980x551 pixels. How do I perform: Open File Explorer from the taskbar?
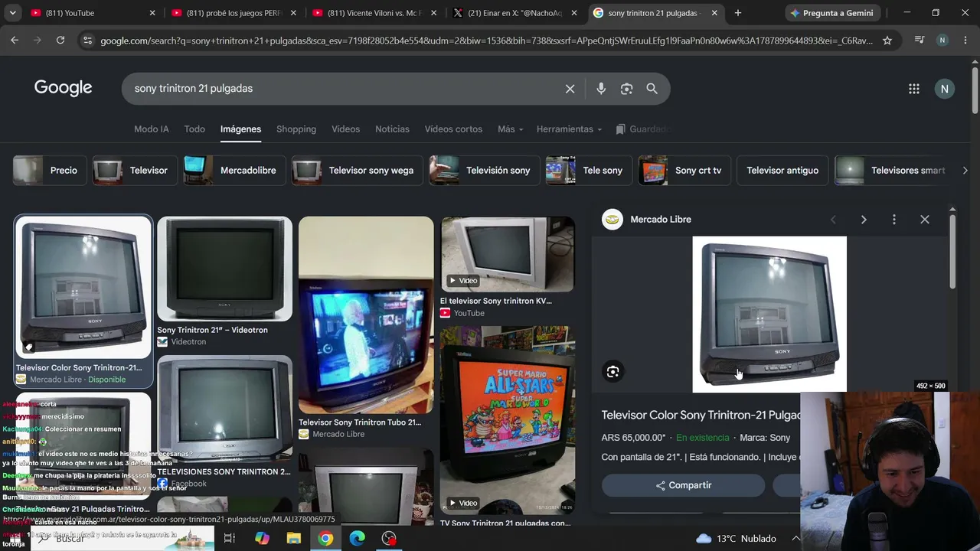click(294, 539)
